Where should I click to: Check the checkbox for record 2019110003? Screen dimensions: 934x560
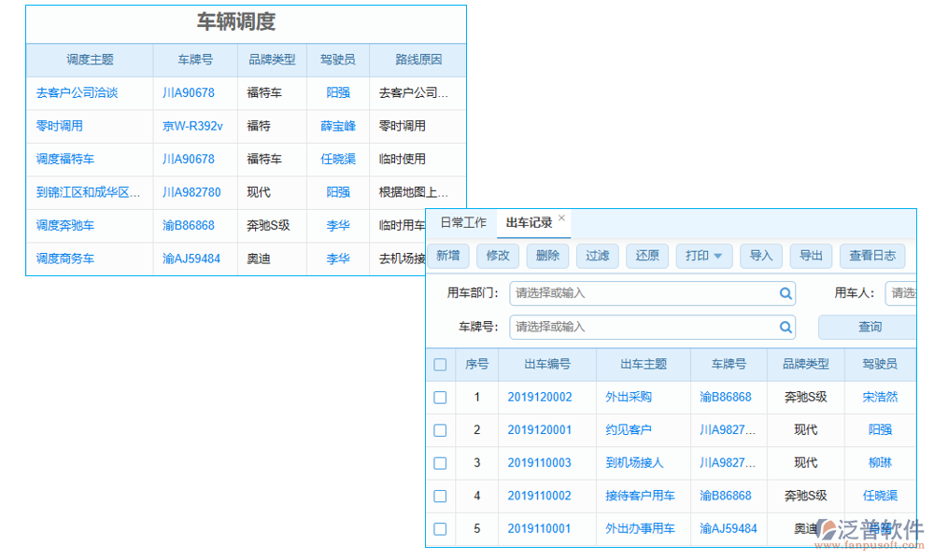440,463
